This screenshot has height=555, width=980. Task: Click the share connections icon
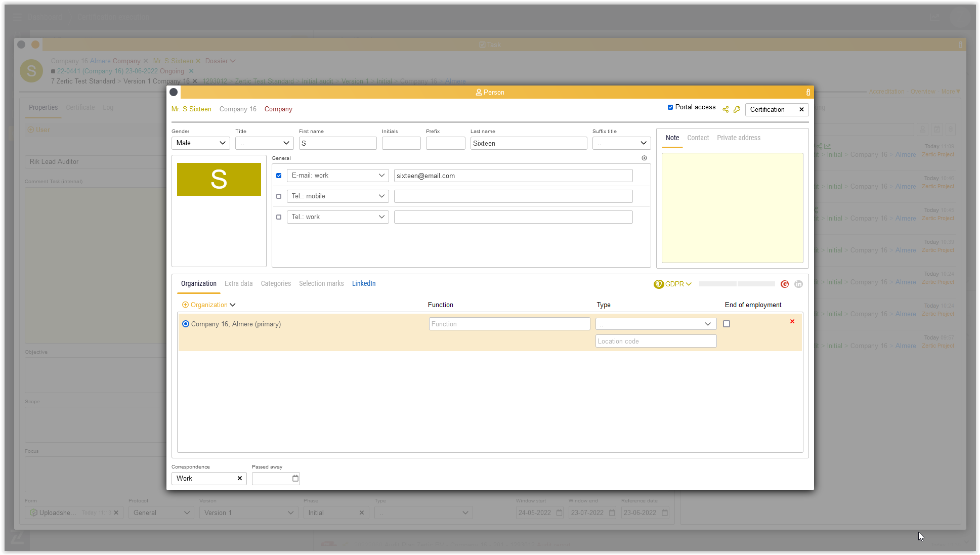tap(726, 109)
